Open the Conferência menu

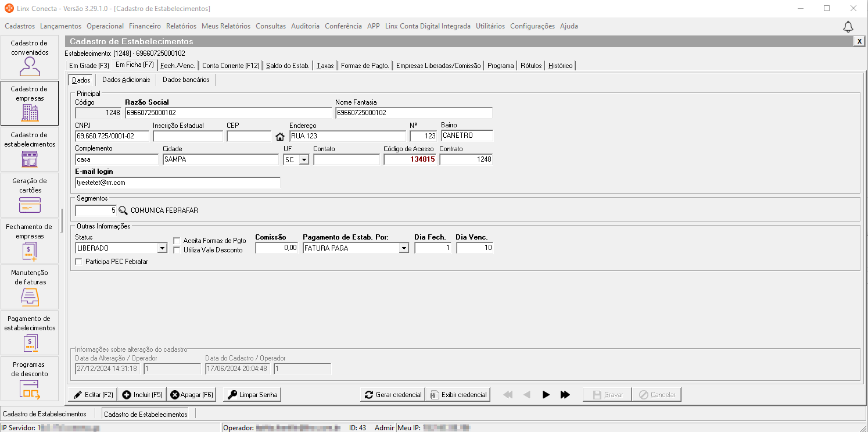(343, 26)
